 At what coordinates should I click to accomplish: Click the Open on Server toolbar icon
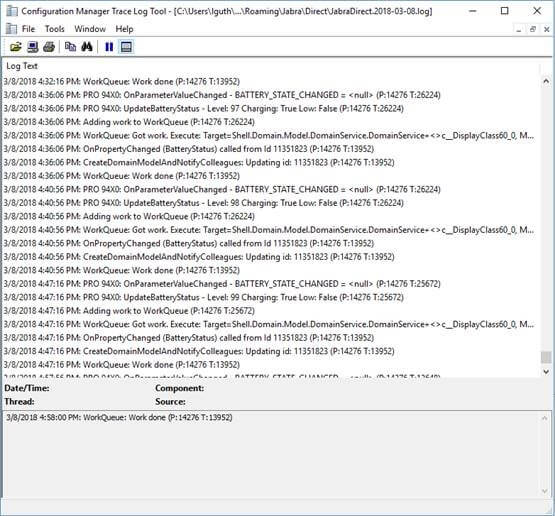pos(33,47)
